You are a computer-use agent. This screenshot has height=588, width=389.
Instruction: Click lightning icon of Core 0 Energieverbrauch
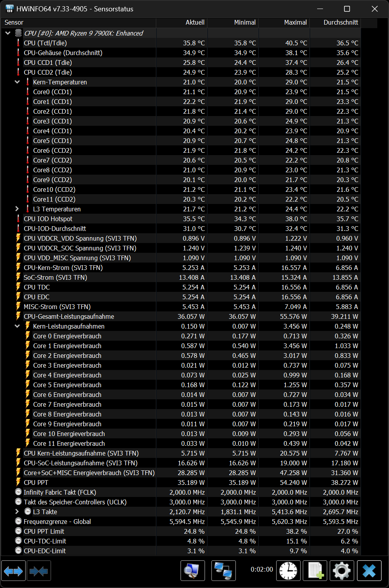tap(27, 336)
